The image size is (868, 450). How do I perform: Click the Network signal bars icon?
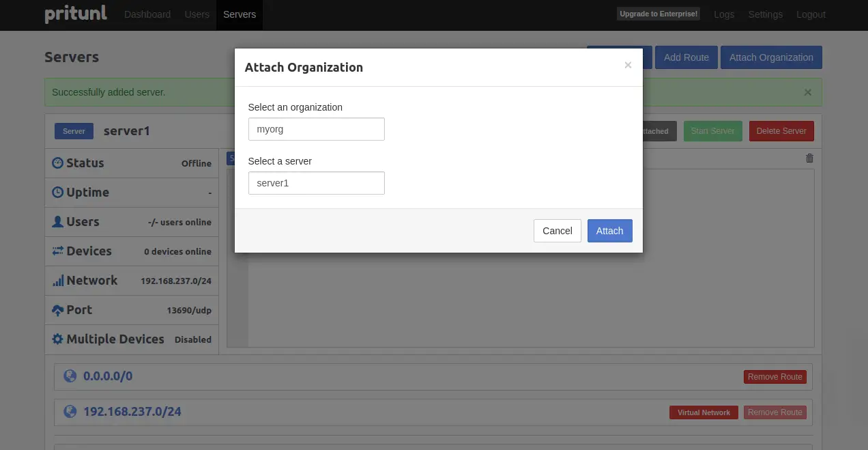tap(58, 281)
